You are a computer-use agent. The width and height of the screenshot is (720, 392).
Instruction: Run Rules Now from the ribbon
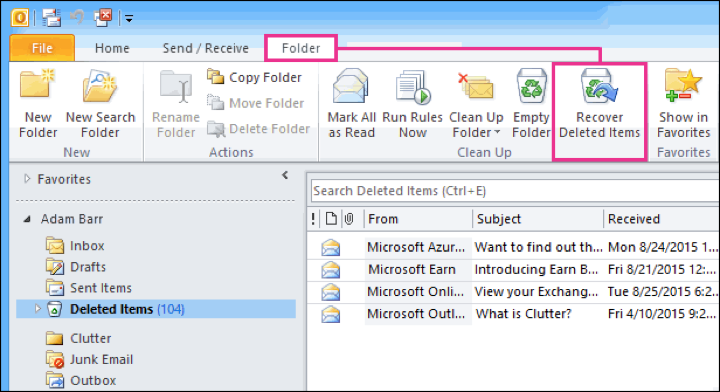tap(412, 104)
